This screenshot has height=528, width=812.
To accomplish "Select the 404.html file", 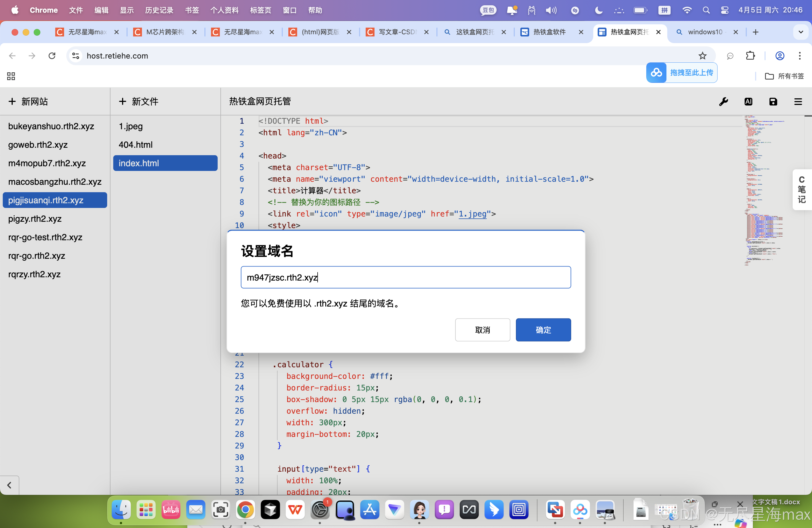I will click(x=136, y=145).
